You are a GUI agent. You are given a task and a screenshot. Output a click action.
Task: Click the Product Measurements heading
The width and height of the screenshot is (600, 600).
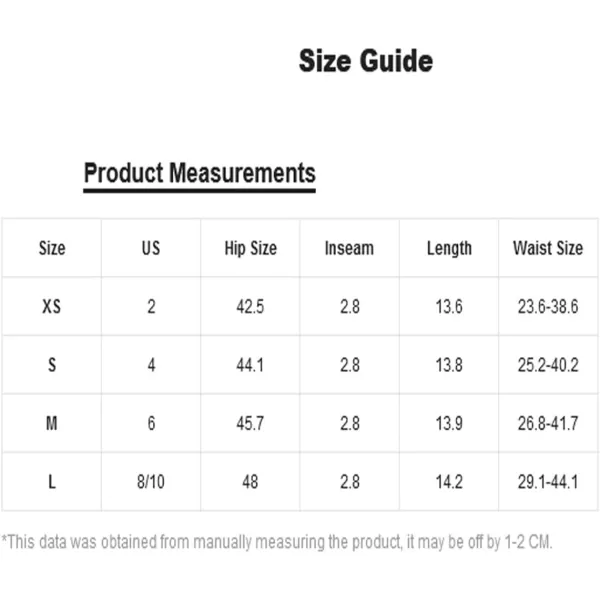[199, 173]
